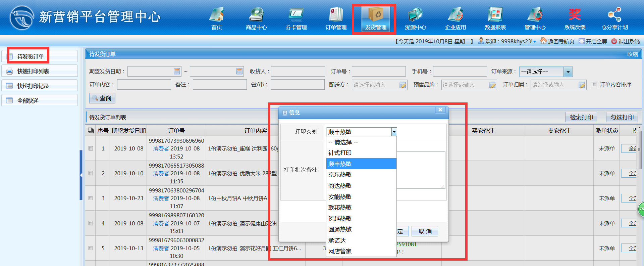Image resolution: width=644 pixels, height=266 pixels.
Task: Select 圆通热敏 option in dropdown
Action: (x=340, y=229)
